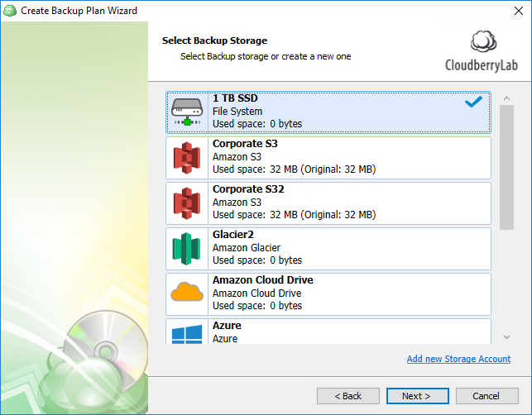The image size is (532, 415).
Task: Click used space line of Corporate S3
Action: point(295,169)
